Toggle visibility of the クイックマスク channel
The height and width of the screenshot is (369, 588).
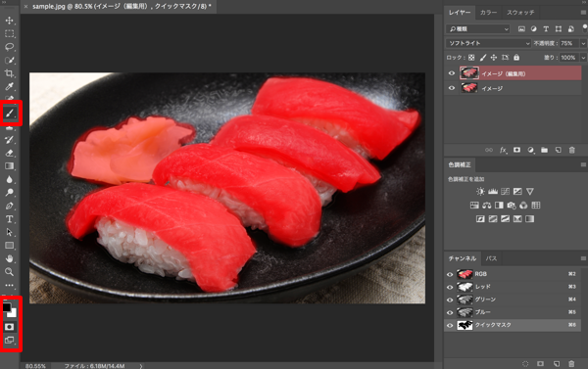450,325
